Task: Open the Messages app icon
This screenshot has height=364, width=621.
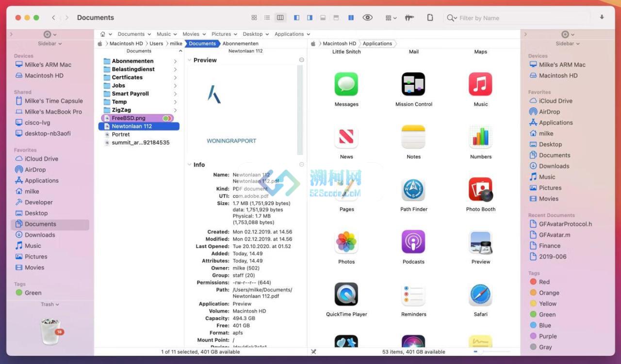Action: (x=346, y=84)
